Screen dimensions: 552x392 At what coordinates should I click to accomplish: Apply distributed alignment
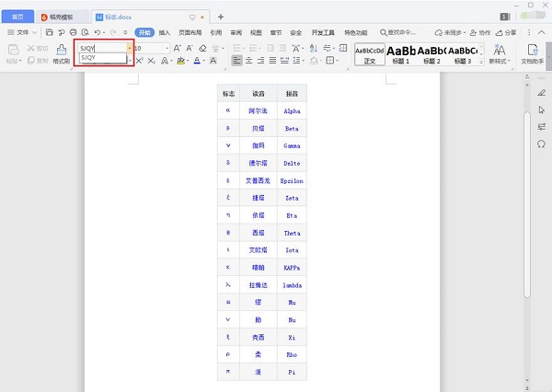tap(284, 61)
